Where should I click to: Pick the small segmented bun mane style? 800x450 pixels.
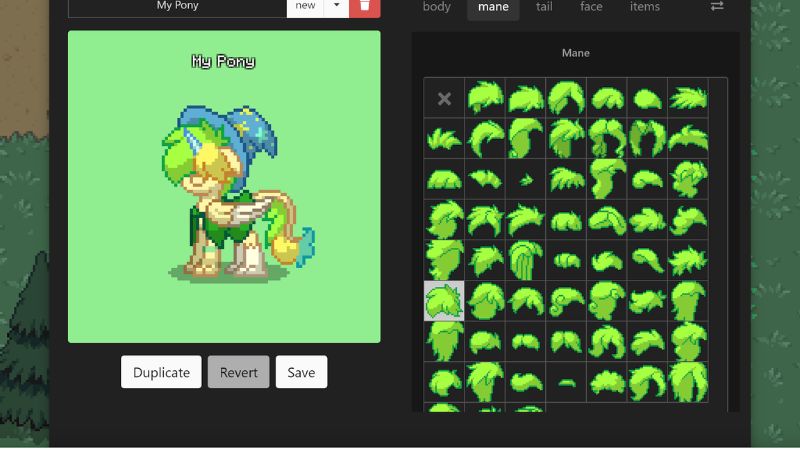click(x=566, y=260)
